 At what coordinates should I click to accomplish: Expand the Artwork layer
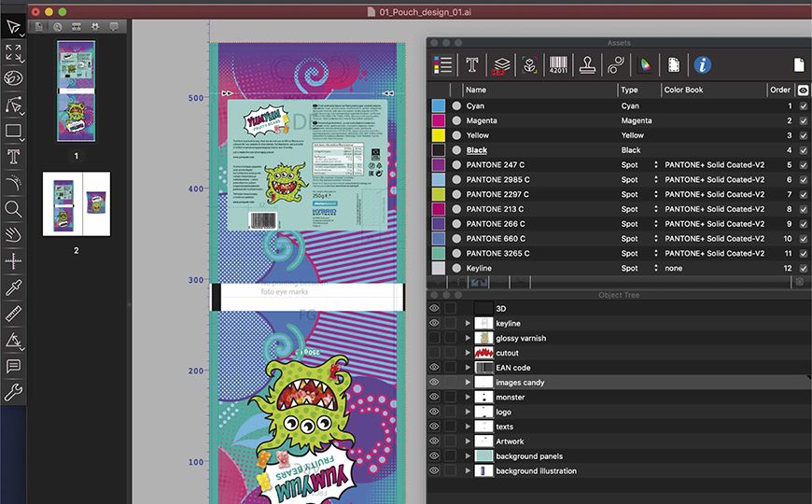point(468,441)
